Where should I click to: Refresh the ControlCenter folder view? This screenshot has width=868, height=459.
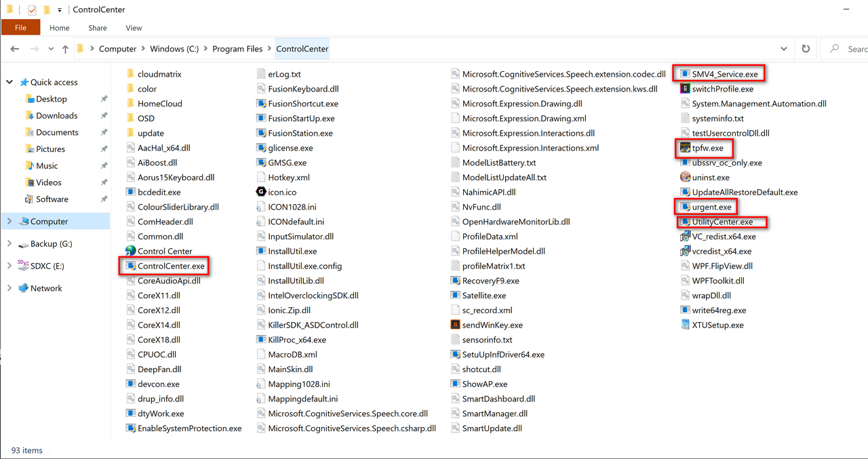click(x=806, y=49)
